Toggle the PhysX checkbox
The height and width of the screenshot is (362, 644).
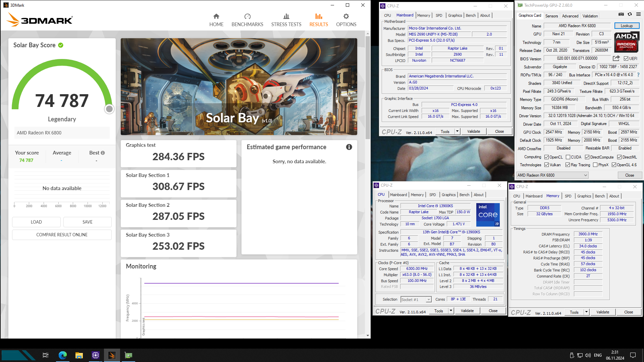tap(595, 165)
